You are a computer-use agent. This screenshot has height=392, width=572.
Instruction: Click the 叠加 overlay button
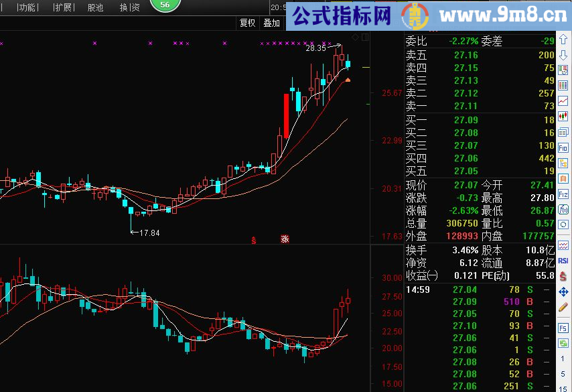tap(271, 23)
